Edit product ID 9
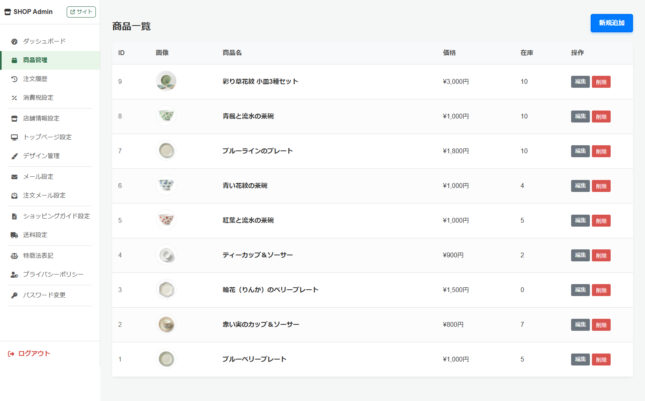This screenshot has height=401, width=645. [580, 82]
